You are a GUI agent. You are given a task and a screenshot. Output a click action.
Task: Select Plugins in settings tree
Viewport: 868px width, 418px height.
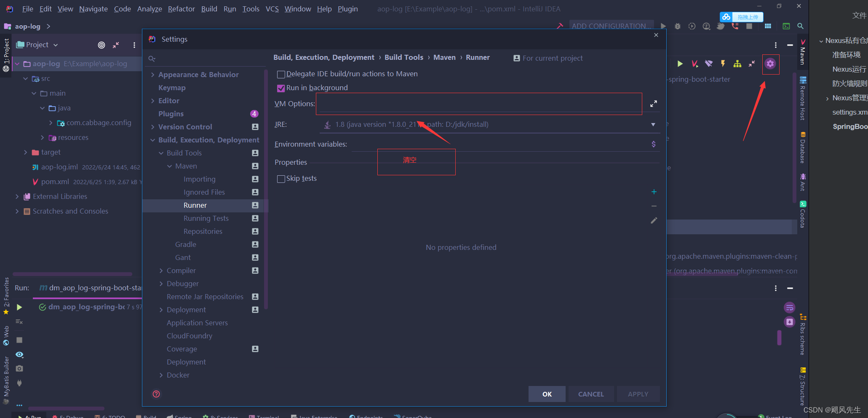click(x=171, y=114)
